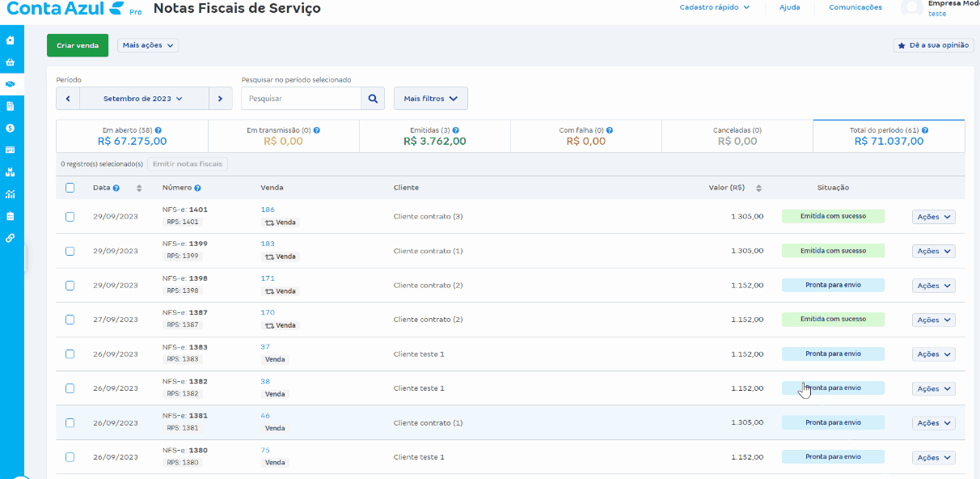Open the clipboard sidebar icon
Screen dimensions: 980x479
[x=10, y=216]
